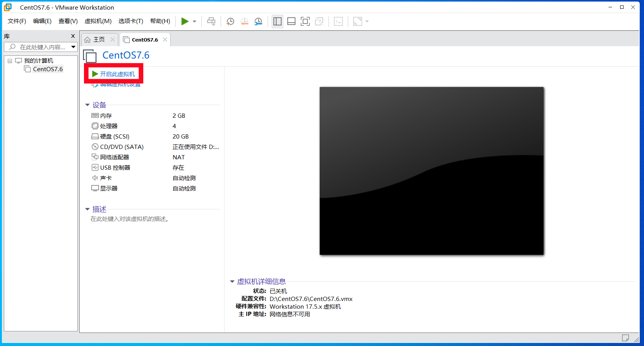Maximize the VMware Workstation window
Image resolution: width=644 pixels, height=346 pixels.
click(622, 7)
